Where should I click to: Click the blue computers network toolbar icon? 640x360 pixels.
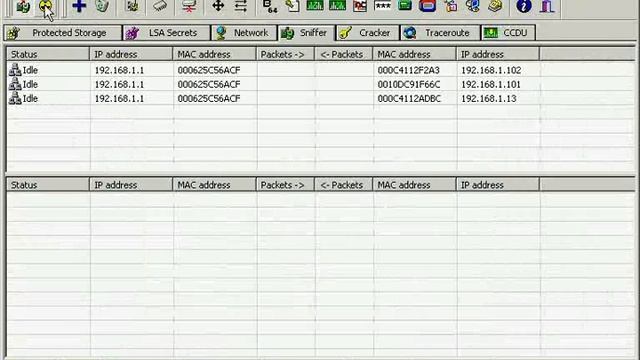[x=472, y=6]
